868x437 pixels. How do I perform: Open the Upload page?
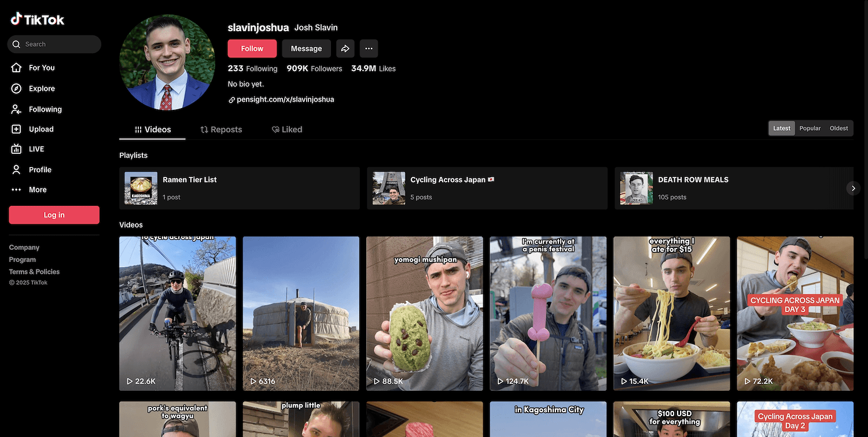point(41,129)
